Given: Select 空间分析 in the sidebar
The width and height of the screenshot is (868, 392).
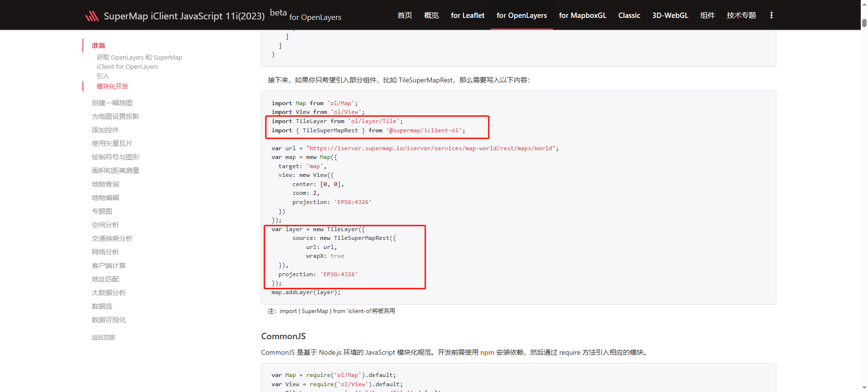Looking at the screenshot, I should tap(105, 225).
